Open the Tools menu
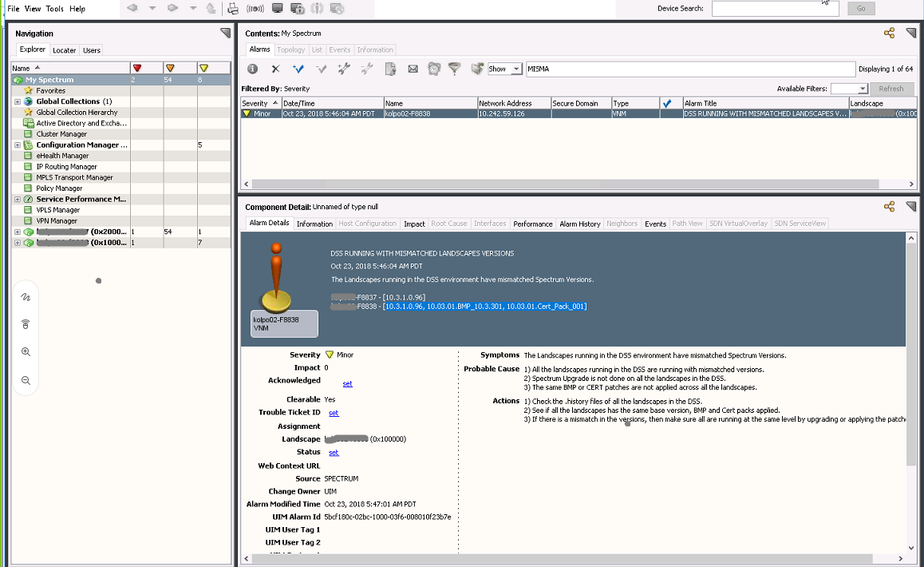The height and width of the screenshot is (567, 924). click(x=54, y=9)
